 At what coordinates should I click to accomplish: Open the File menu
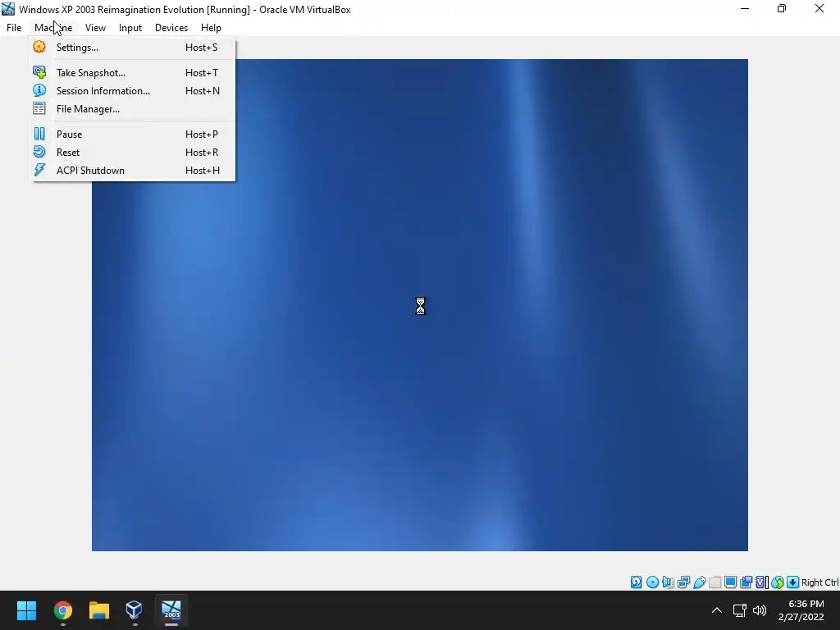click(14, 28)
